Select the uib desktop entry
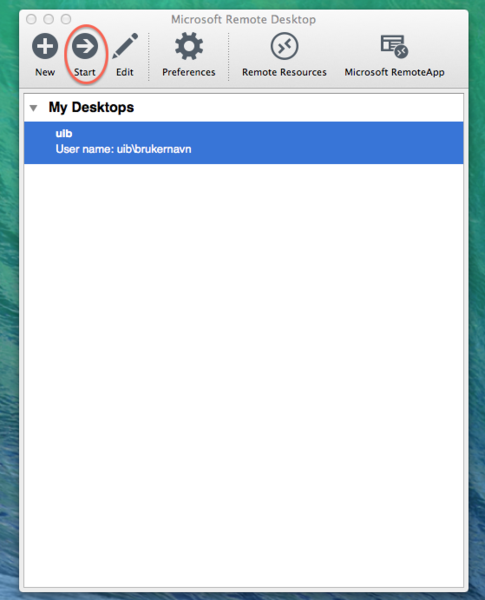Screen dimensions: 485x600 coord(243,143)
